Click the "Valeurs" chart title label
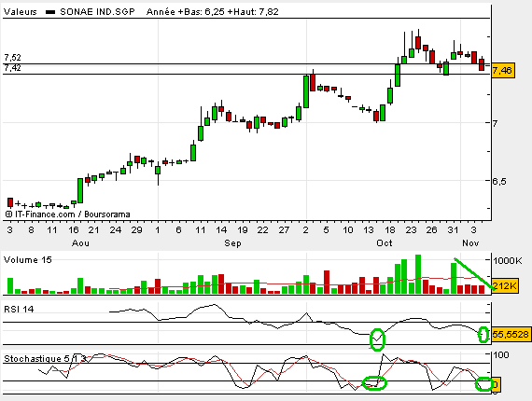Screen dimensions: 532x401 (20, 12)
